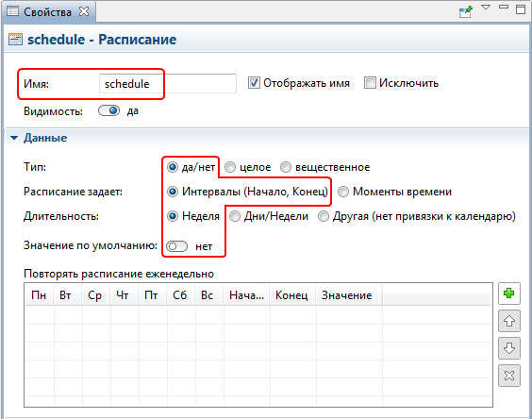The image size is (532, 419).
Task: Uncheck the Отображать имя checkbox
Action: click(x=254, y=83)
